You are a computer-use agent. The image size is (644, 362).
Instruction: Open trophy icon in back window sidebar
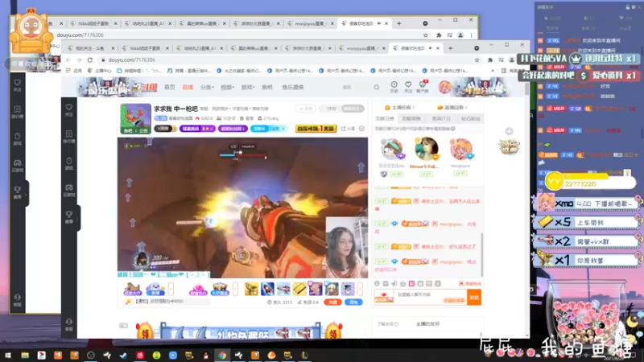tap(17, 192)
